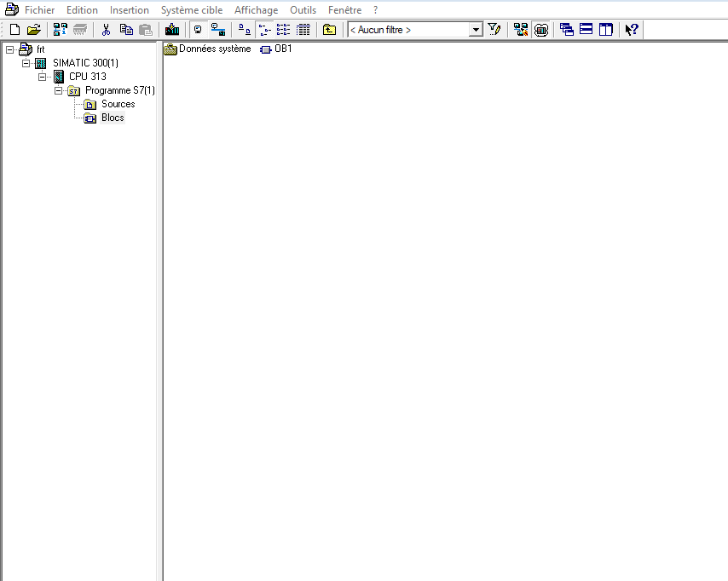
Task: Open the Fenêtre menu
Action: click(x=344, y=10)
